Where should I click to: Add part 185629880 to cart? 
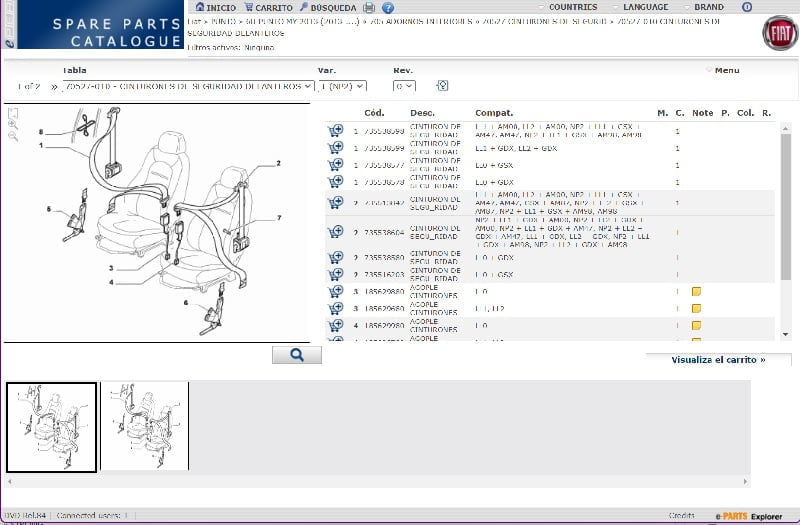(x=335, y=291)
